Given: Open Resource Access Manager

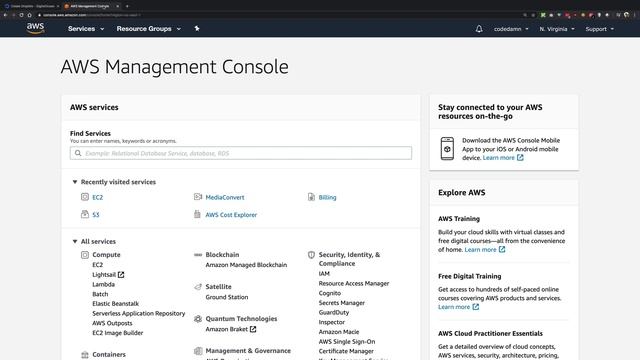Looking at the screenshot, I should click(x=354, y=283).
